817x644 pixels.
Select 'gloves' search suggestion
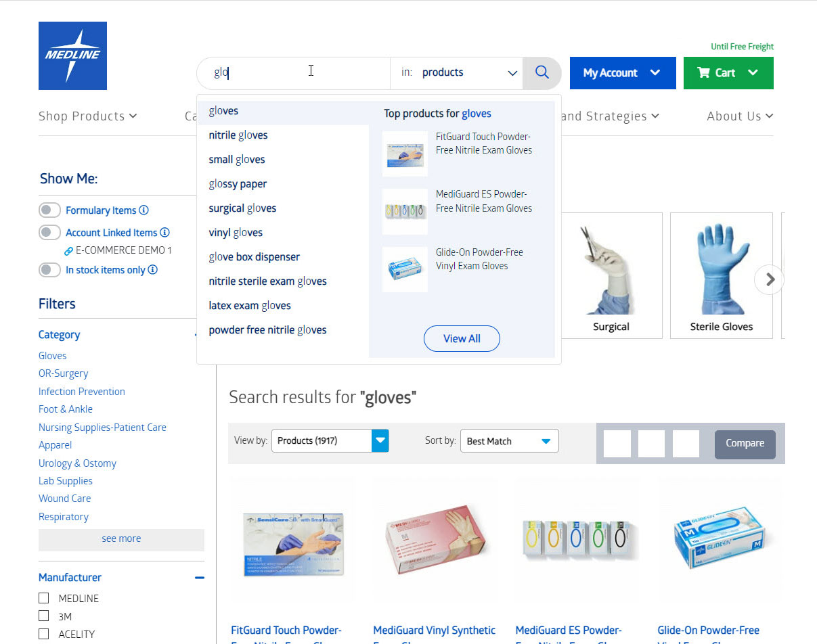click(283, 111)
